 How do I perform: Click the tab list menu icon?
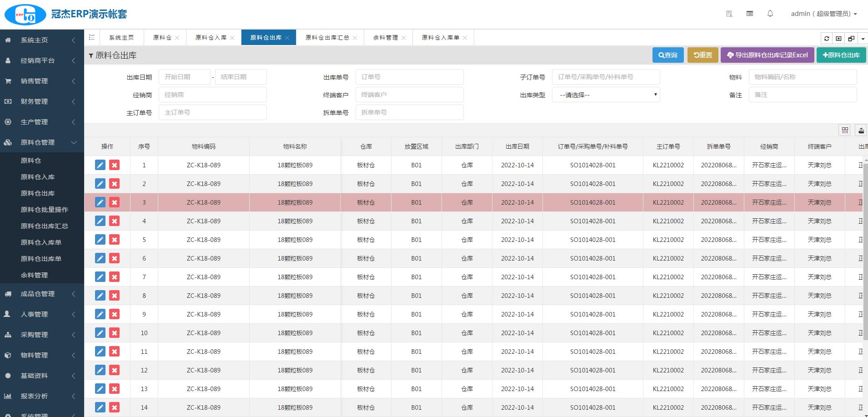92,38
